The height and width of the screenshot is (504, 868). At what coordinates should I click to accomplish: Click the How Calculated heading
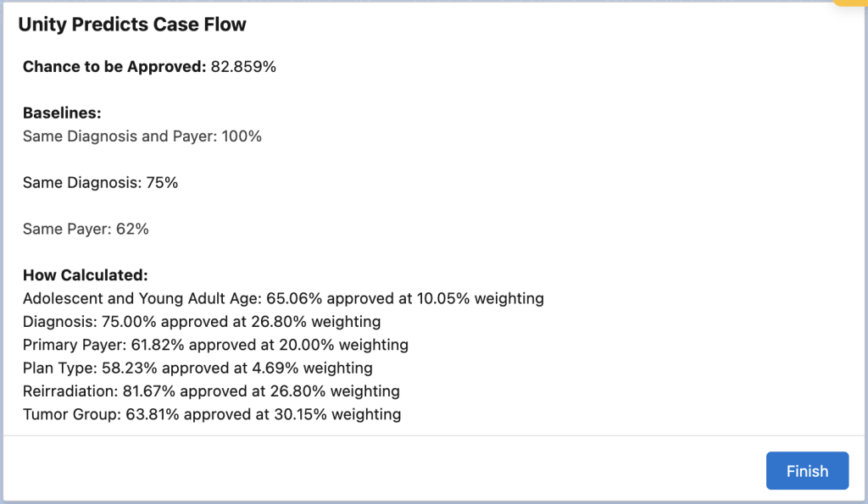[85, 275]
